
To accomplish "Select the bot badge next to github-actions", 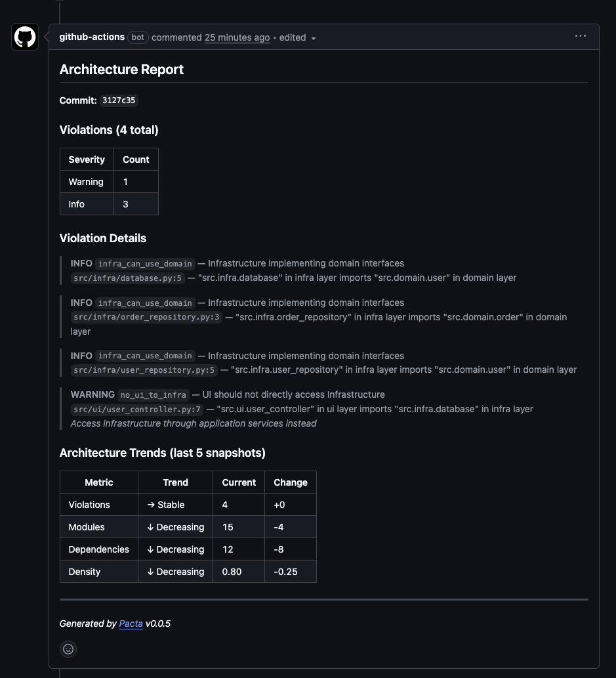I will coord(138,37).
